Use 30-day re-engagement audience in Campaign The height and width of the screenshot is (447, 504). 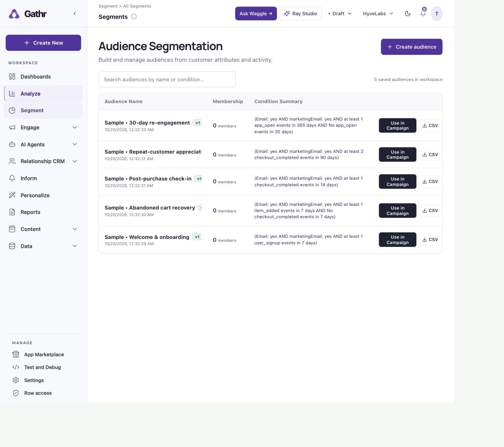tap(398, 126)
